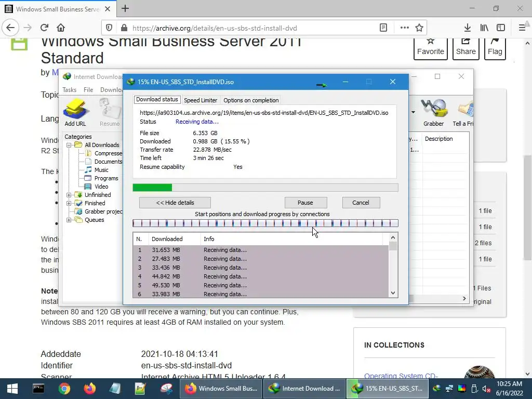The width and height of the screenshot is (532, 399).
Task: Click the Favorite button on archive page
Action: [431, 48]
